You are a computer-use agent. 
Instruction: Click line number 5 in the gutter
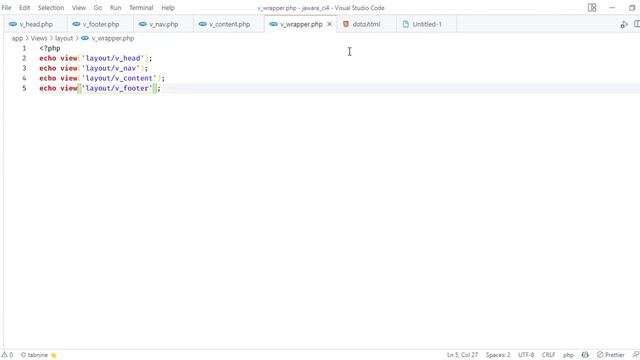pos(24,88)
